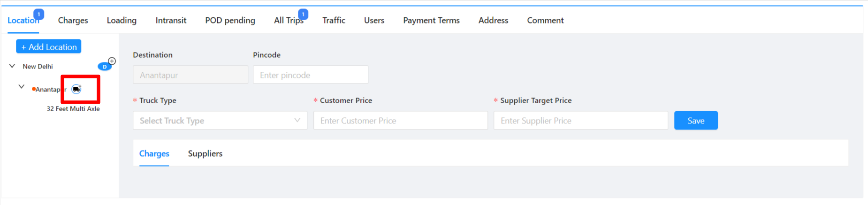Image resolution: width=868 pixels, height=205 pixels.
Task: Collapse the Anantapur tree node
Action: [22, 87]
